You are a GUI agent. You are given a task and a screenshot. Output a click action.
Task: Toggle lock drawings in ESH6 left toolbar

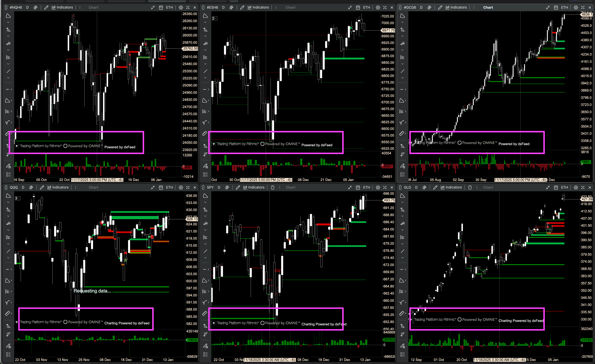tap(205, 166)
